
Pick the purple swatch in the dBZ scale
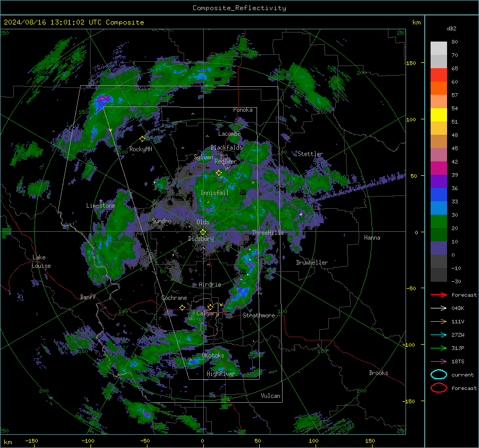tap(439, 182)
